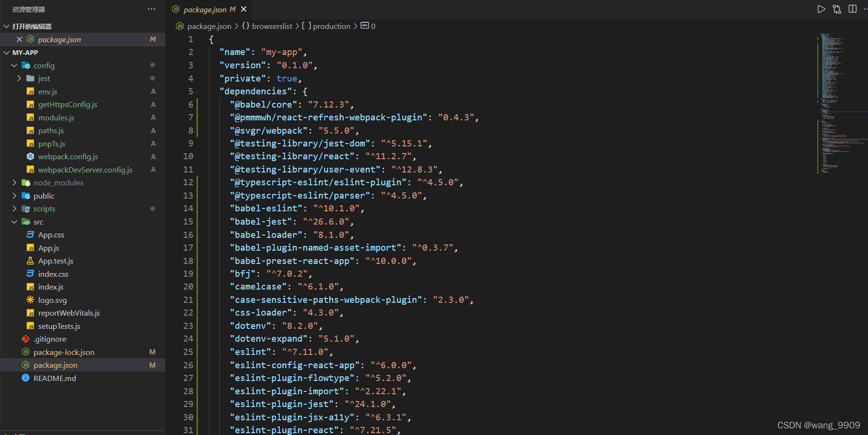868x435 pixels.
Task: Click the "babel-loader" dependency line
Action: (x=292, y=235)
